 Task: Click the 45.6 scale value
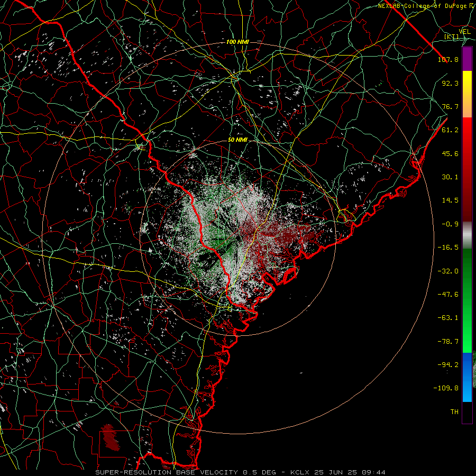[450, 153]
